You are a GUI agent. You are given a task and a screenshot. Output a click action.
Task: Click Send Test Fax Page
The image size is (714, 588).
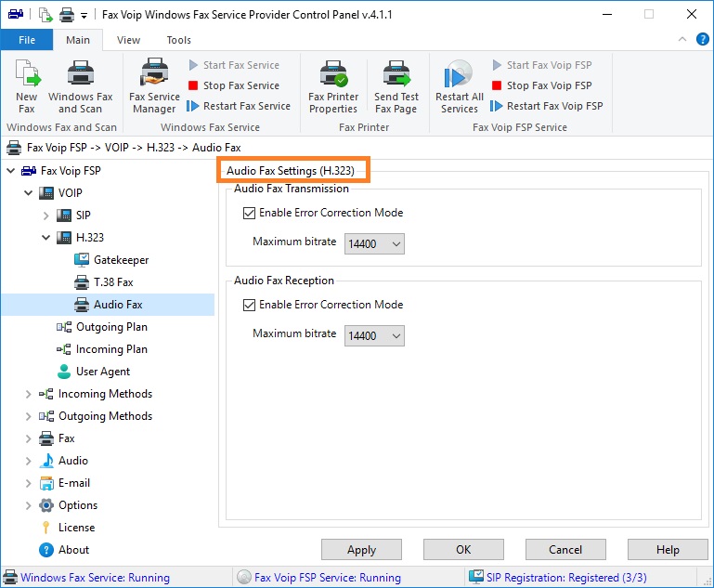click(396, 85)
